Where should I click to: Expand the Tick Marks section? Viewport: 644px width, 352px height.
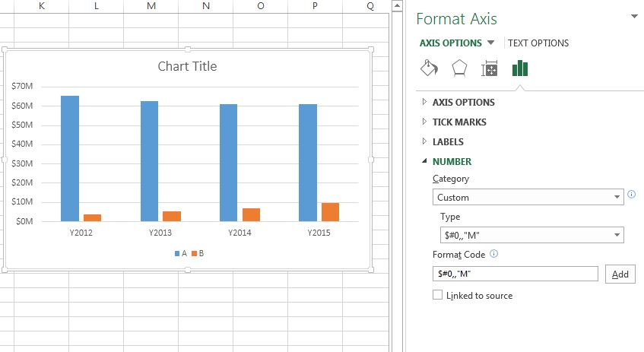[x=459, y=122]
